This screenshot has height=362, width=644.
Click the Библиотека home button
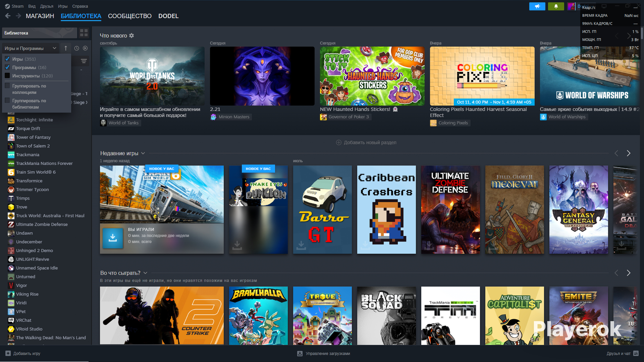39,33
